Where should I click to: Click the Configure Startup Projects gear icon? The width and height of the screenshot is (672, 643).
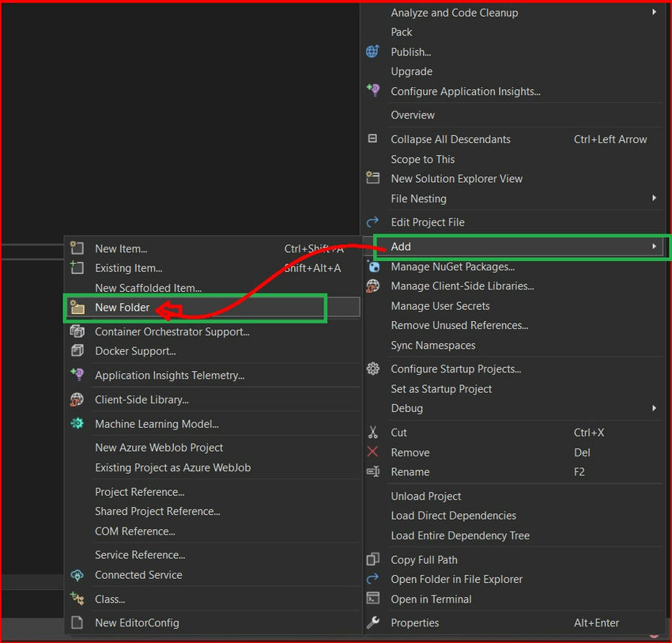372,369
